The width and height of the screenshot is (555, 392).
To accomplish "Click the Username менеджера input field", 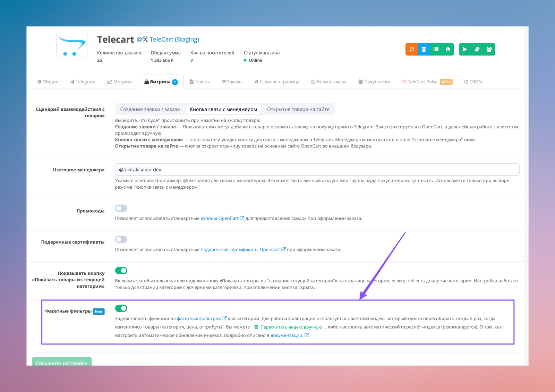I will [317, 170].
